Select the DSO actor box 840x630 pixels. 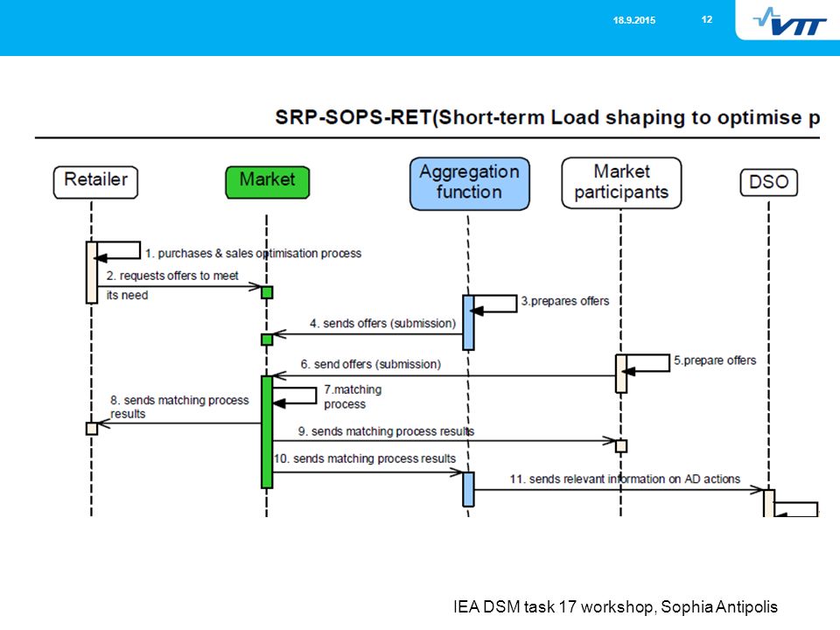click(769, 183)
